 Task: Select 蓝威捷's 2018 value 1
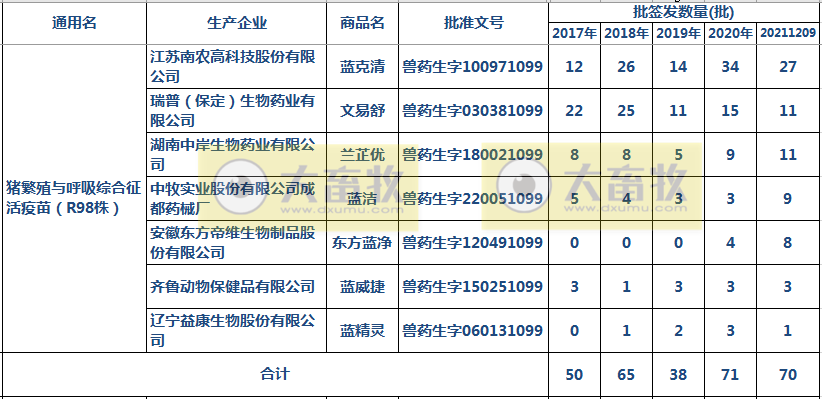(626, 287)
